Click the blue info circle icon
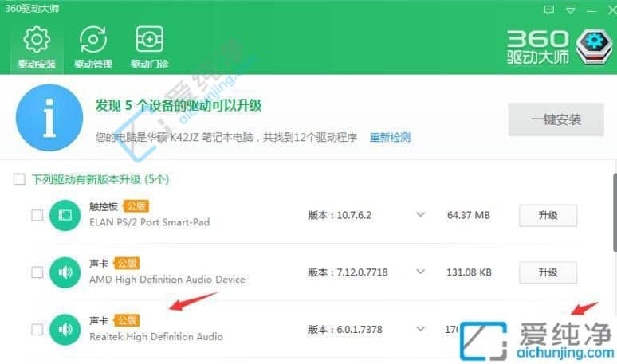 click(x=49, y=118)
